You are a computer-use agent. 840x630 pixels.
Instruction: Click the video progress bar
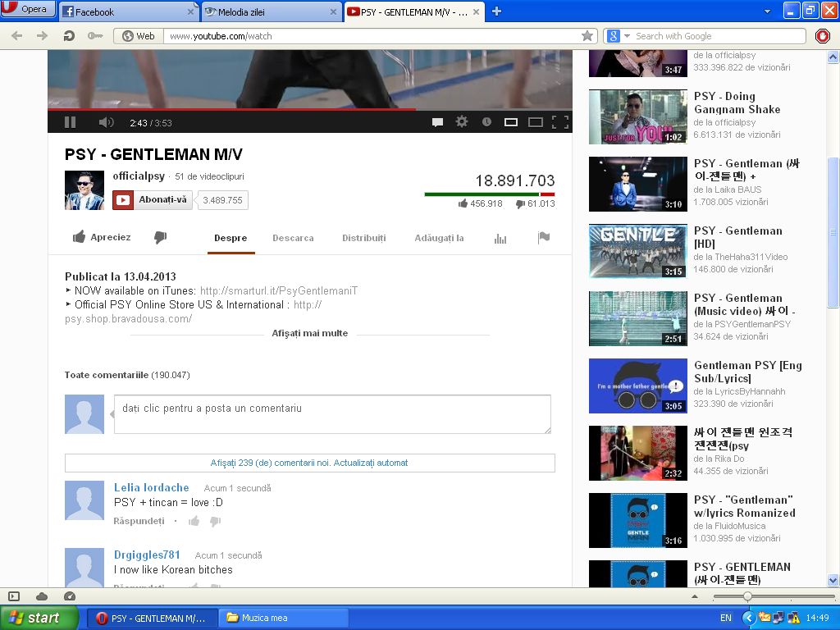309,110
